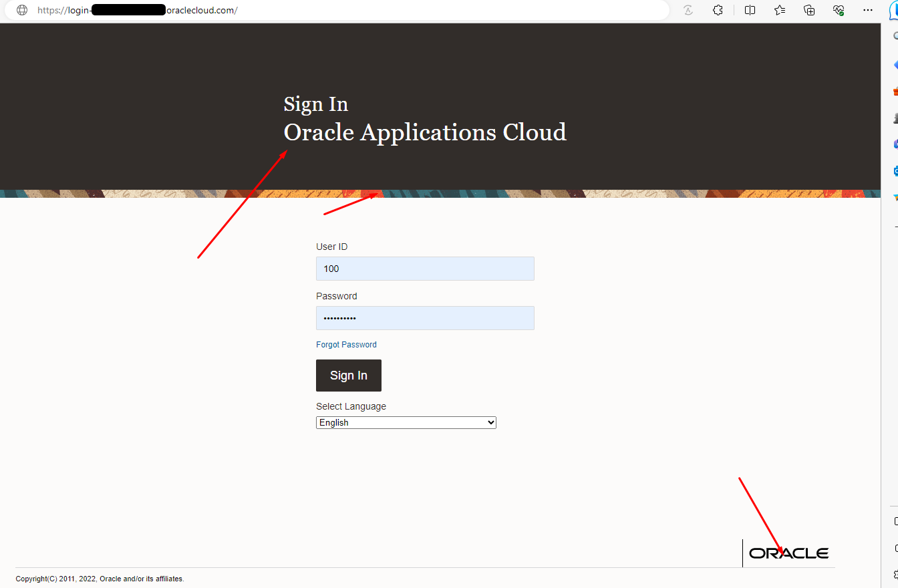Click the Sign In button
Screen dimensions: 898x588
(348, 375)
